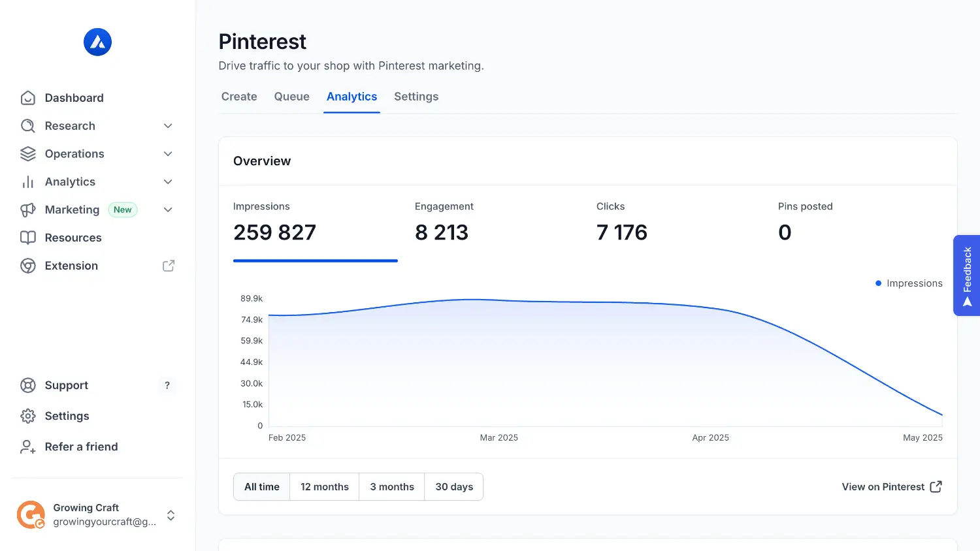Click the Extension Chrome icon
The height and width of the screenshot is (551, 980).
(x=27, y=266)
